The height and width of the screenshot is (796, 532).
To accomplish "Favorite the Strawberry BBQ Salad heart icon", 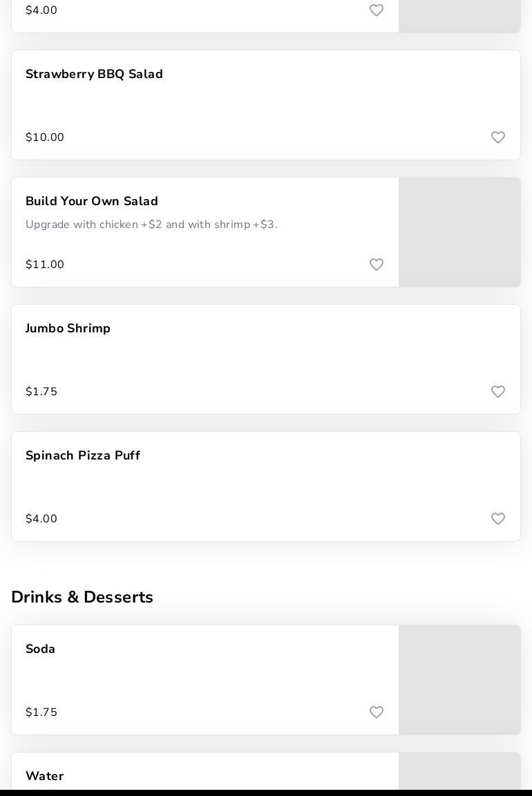I will [498, 138].
